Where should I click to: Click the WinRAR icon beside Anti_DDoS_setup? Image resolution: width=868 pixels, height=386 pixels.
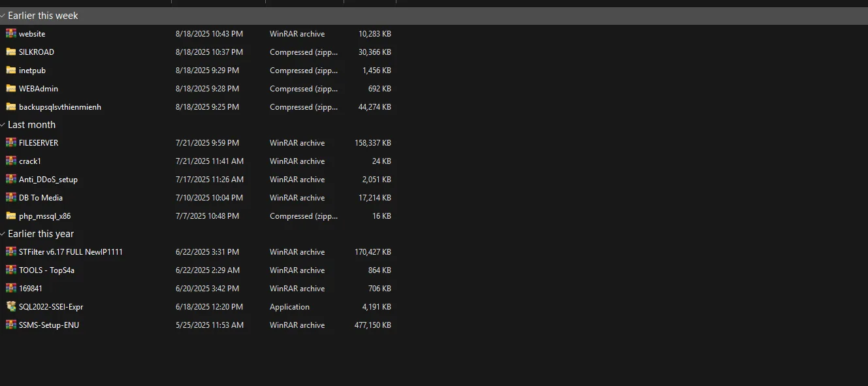pyautogui.click(x=10, y=179)
